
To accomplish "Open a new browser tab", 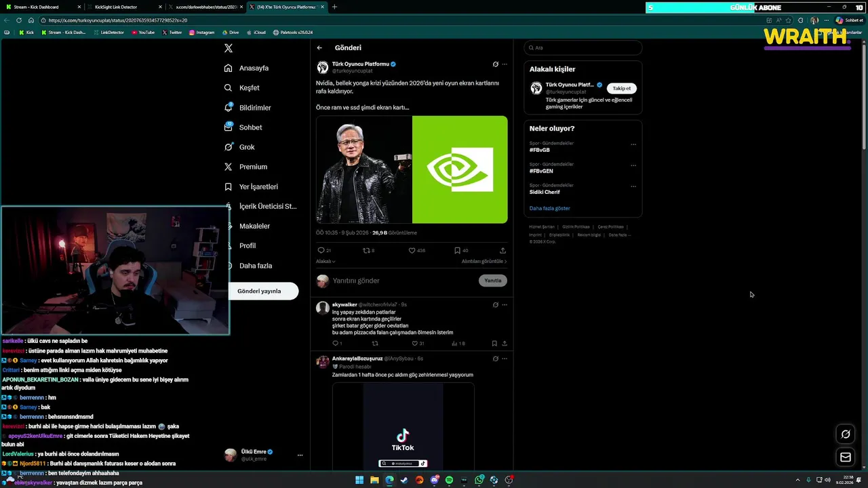I will 334,7.
